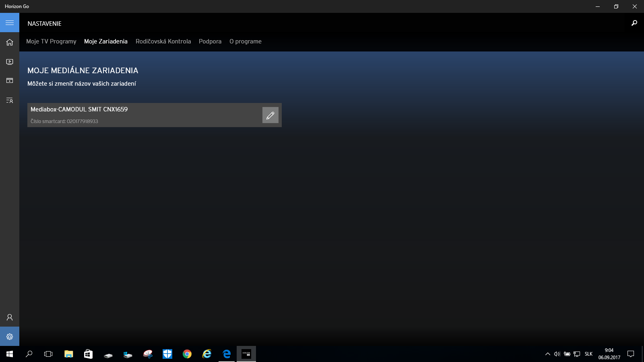Go to the Home sidebar icon
The image size is (644, 362).
[x=10, y=42]
